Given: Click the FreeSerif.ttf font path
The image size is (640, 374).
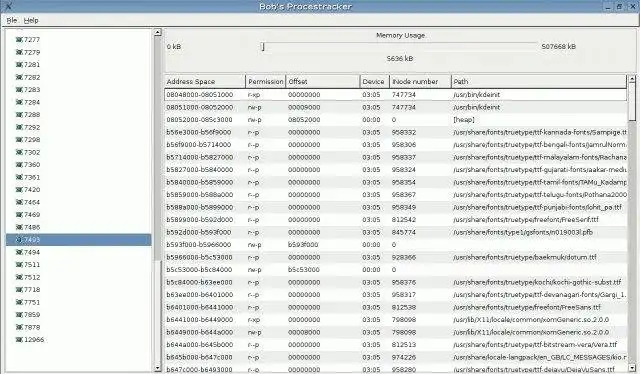Looking at the screenshot, I should 526,220.
